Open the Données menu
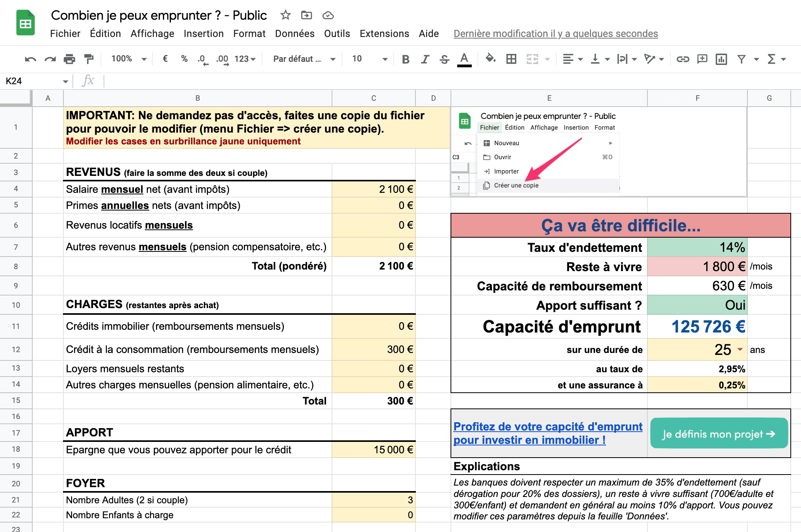Viewport: 801px width, 532px height. click(x=295, y=34)
